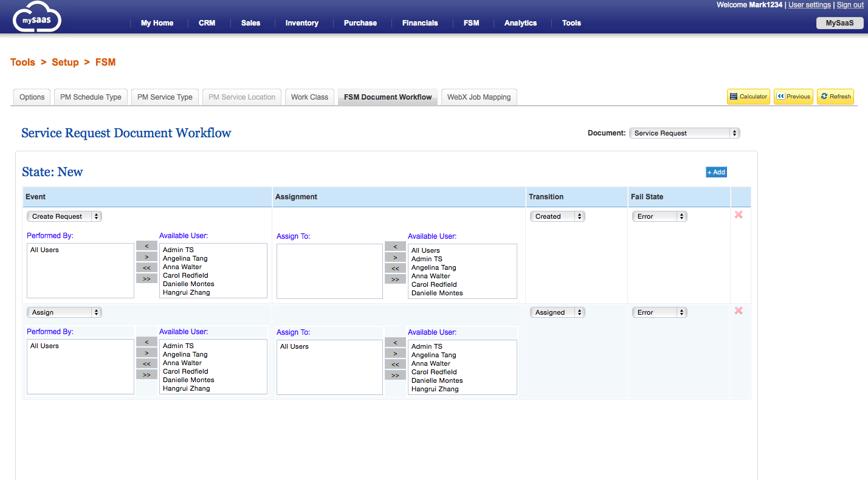The width and height of the screenshot is (868, 480).
Task: Select the PM Service Location tab
Action: pos(242,97)
